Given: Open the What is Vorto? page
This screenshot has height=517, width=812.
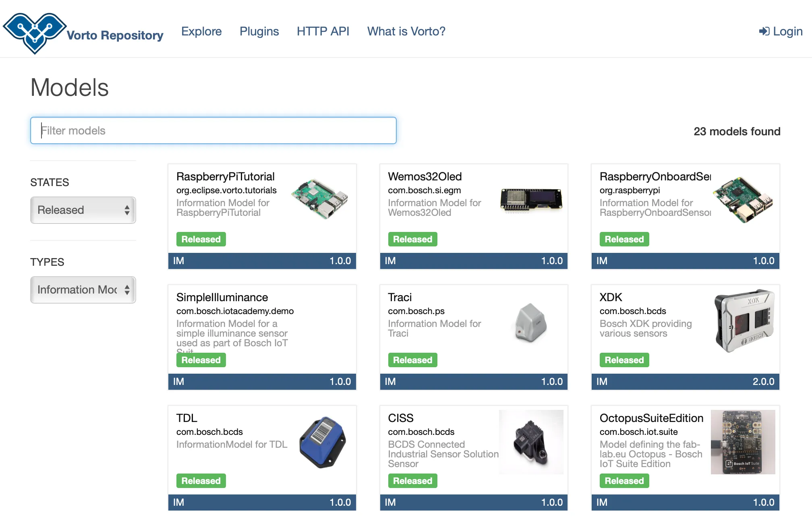Looking at the screenshot, I should (406, 31).
